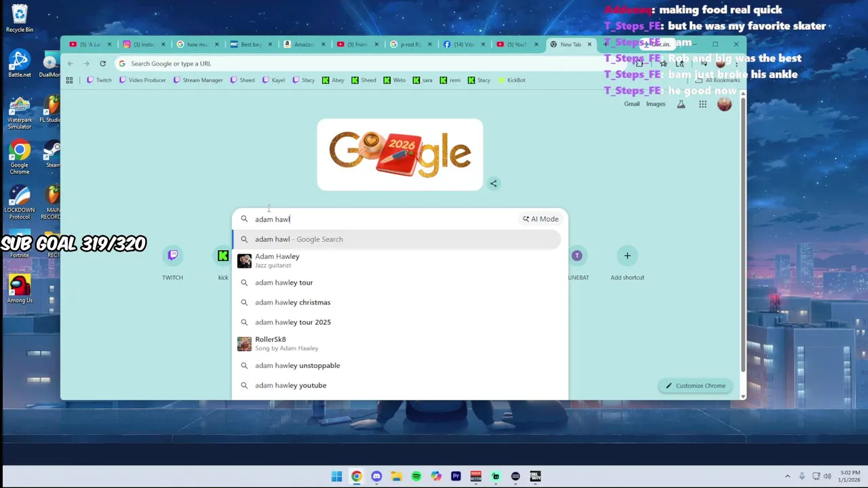Open Among Us desktop icon
Screen dimensions: 868x488
point(20,289)
